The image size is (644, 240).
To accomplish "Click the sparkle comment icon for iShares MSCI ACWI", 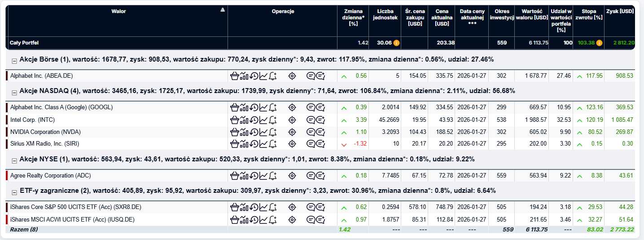I will [320, 220].
